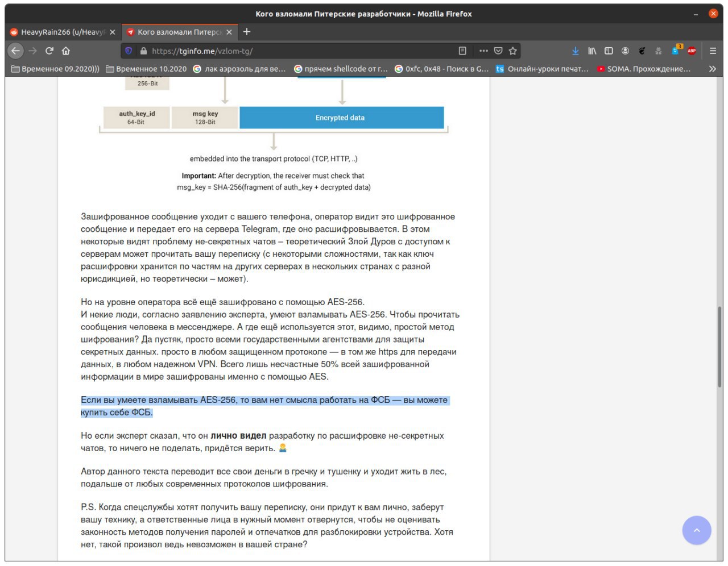Open Ghostery extension with badge 3

676,50
